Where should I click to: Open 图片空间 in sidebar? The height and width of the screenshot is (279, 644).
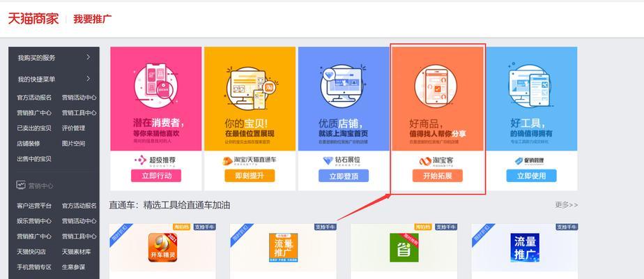(x=73, y=144)
